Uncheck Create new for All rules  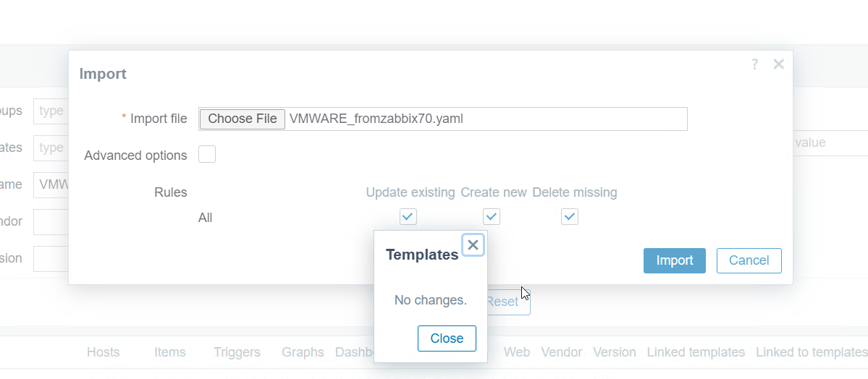click(x=492, y=217)
